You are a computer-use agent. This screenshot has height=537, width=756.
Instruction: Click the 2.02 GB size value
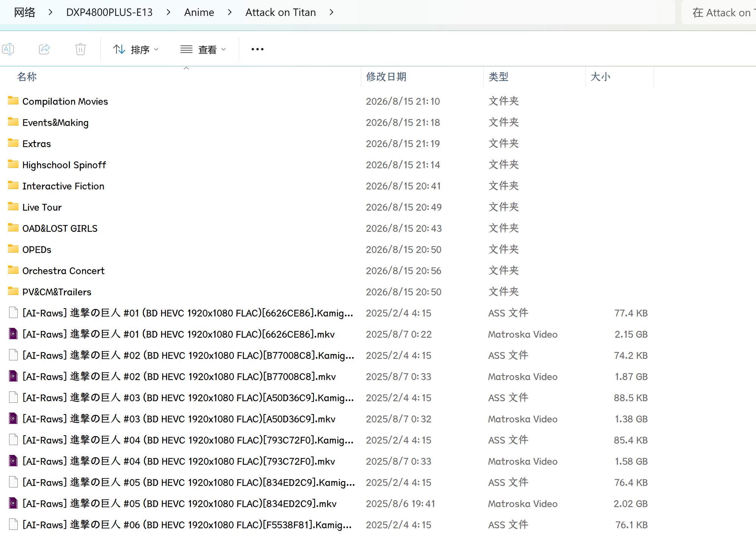tap(631, 504)
